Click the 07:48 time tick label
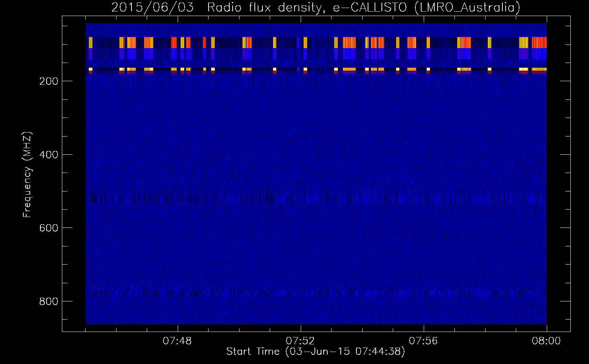 tap(177, 341)
